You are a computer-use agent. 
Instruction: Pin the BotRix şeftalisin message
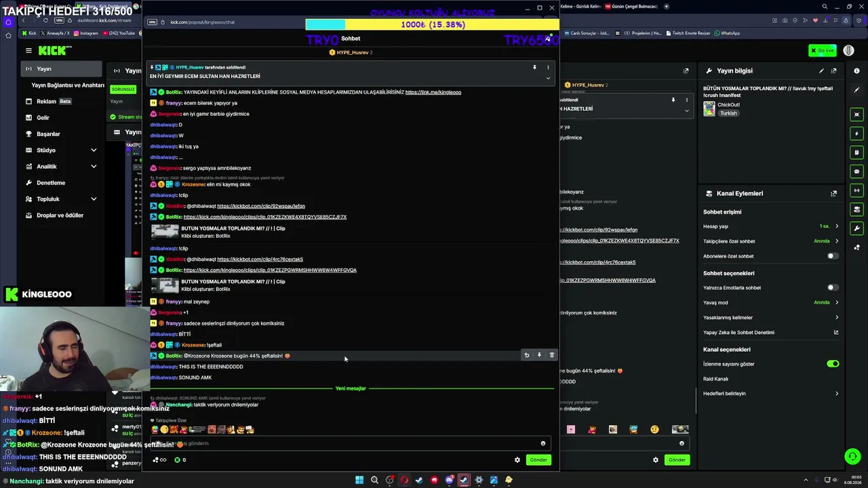tap(539, 355)
